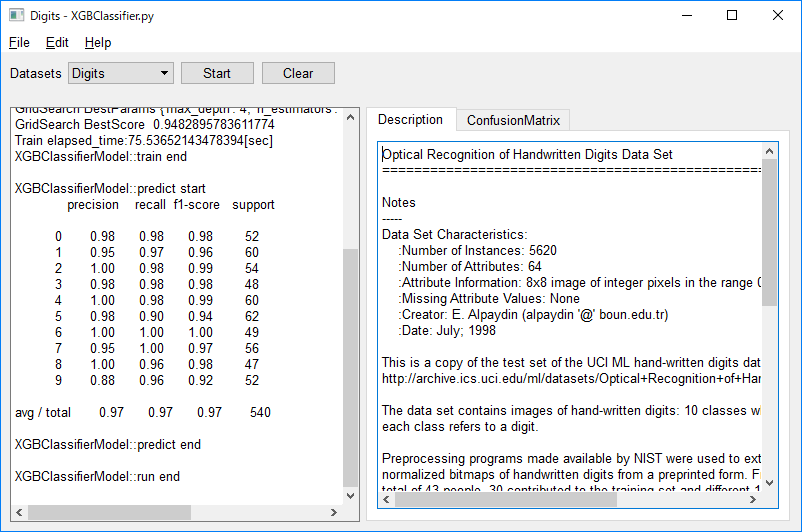The image size is (802, 532).
Task: Click the recall value 0.90 for class 5
Action: pyautogui.click(x=151, y=316)
